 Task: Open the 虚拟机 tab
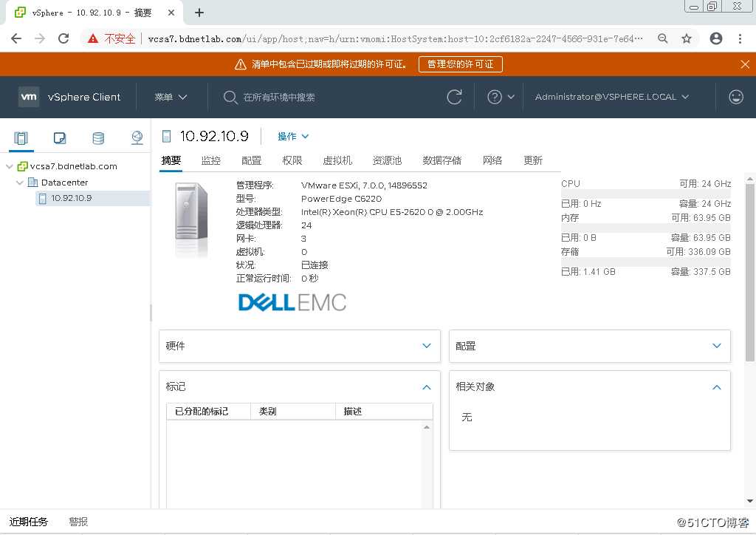tap(337, 160)
